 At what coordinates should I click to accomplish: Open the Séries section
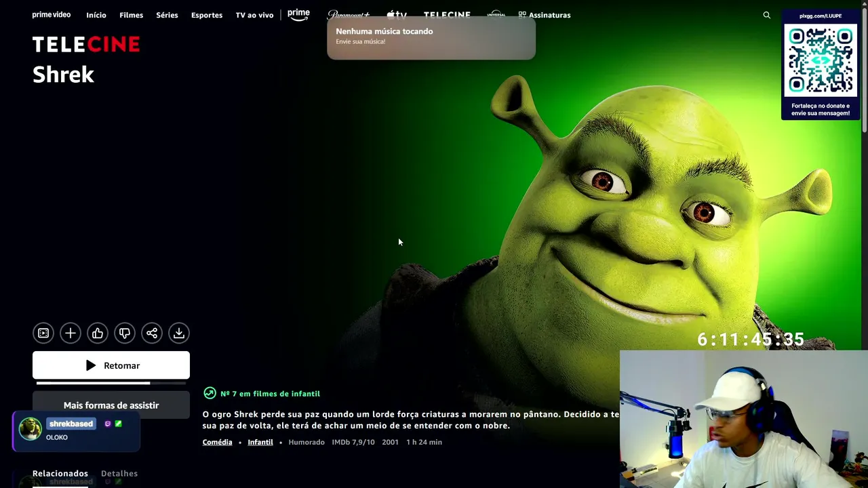[167, 15]
